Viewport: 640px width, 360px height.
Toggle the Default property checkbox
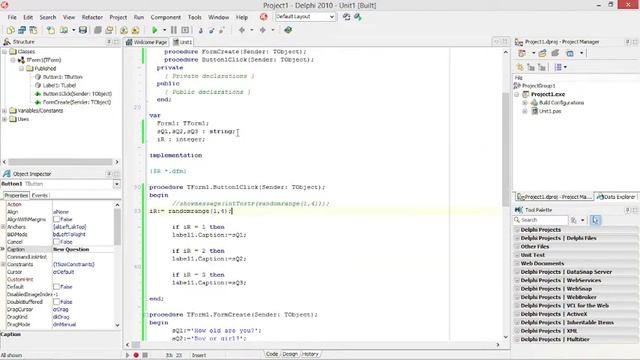tap(56, 287)
